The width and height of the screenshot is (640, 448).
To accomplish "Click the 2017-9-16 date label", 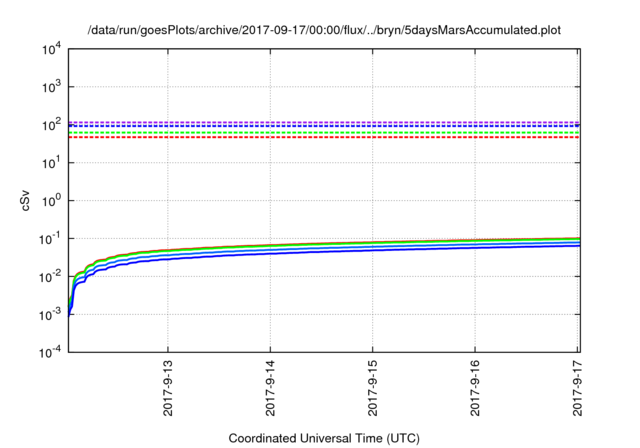I will (475, 388).
